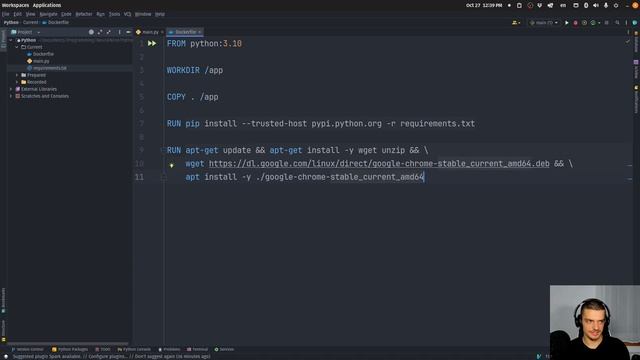Open the Refactor menu
This screenshot has width=640, height=360.
84,14
